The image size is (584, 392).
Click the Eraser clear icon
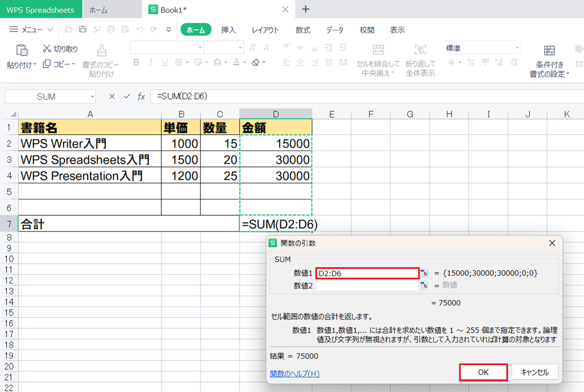[x=256, y=62]
